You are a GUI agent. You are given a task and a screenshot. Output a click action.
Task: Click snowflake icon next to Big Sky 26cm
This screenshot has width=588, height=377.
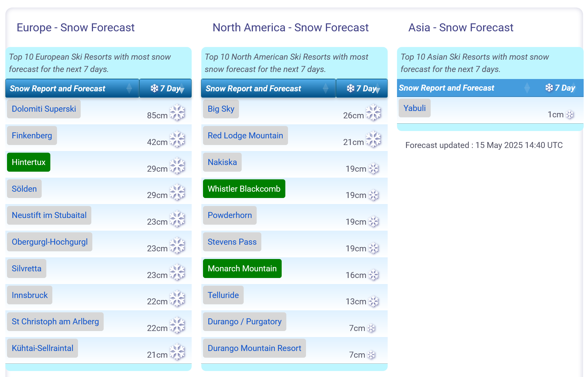coord(373,113)
